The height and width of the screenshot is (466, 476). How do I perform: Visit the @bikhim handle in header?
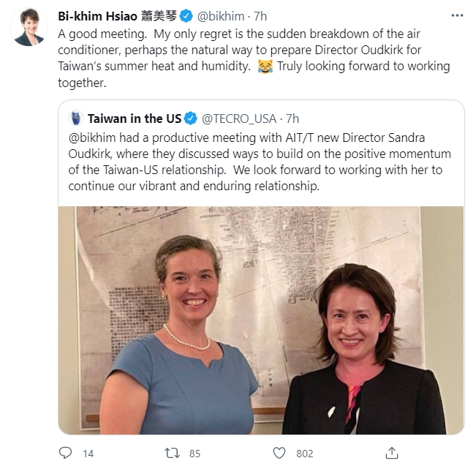click(x=221, y=16)
